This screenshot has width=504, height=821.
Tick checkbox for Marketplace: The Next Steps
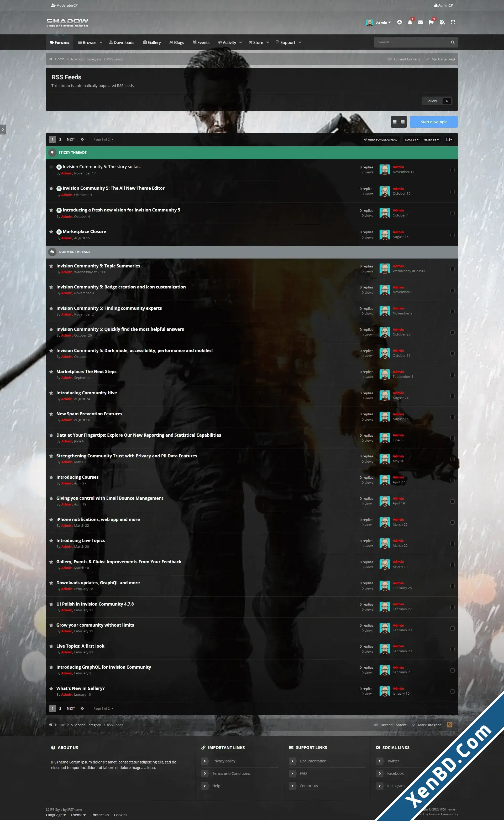pyautogui.click(x=452, y=375)
